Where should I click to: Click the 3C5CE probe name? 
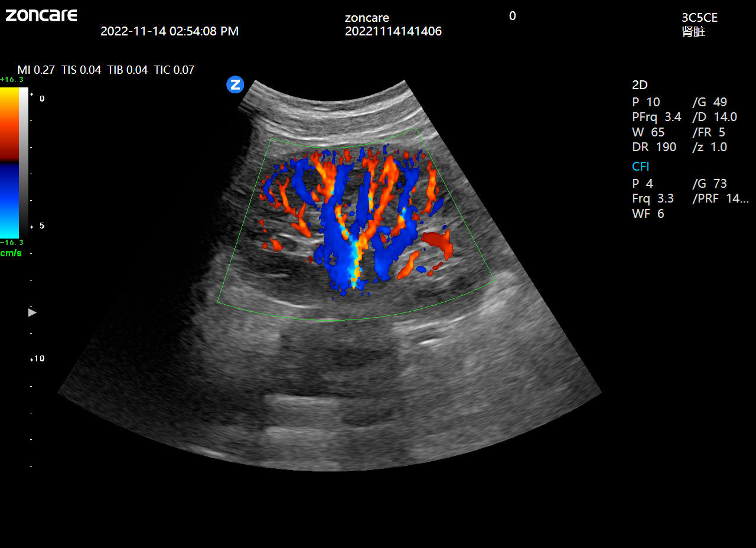pos(699,18)
